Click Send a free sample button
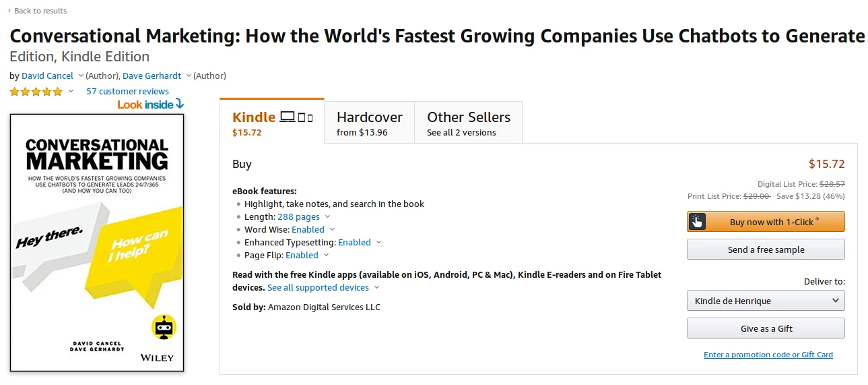 tap(766, 249)
